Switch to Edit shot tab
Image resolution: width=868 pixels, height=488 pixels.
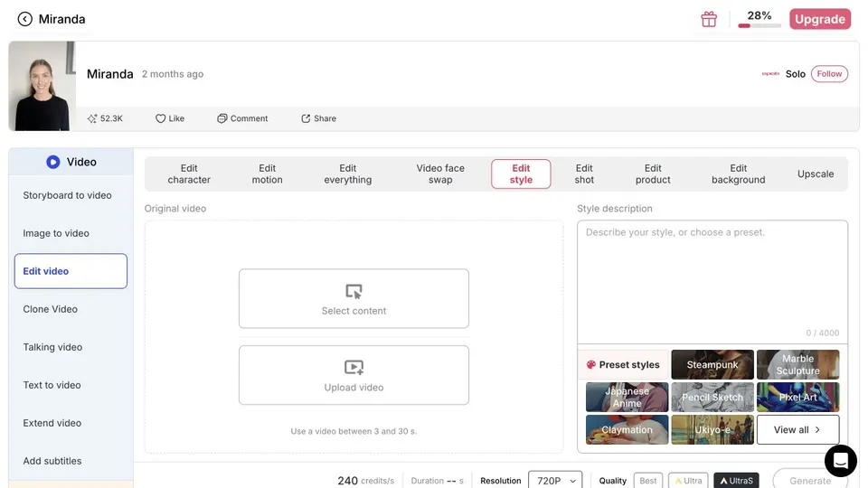(584, 174)
